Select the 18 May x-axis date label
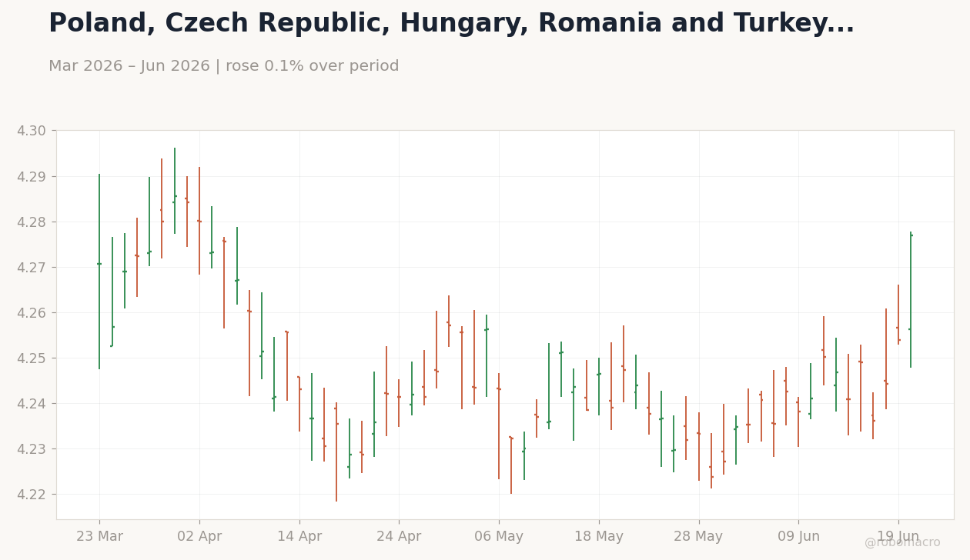 pyautogui.click(x=599, y=537)
